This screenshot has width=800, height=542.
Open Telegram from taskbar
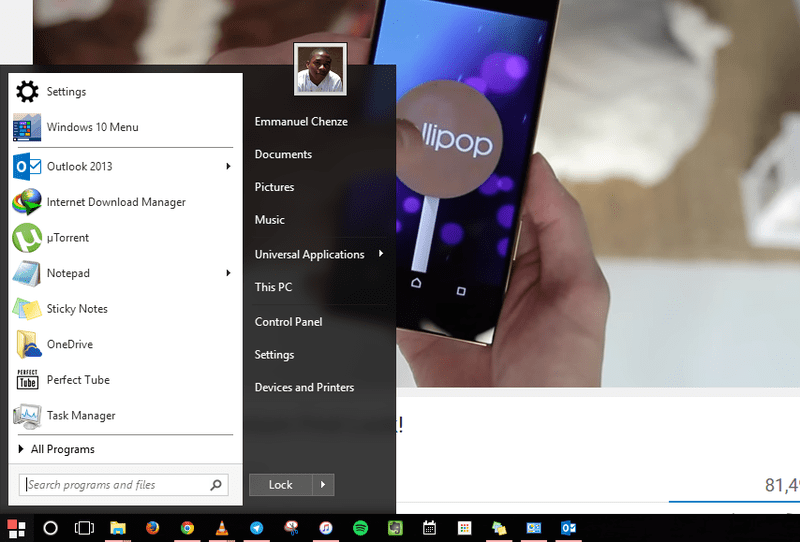257,528
